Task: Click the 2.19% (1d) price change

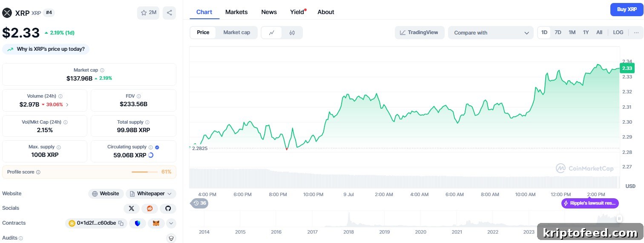Action: (59, 32)
